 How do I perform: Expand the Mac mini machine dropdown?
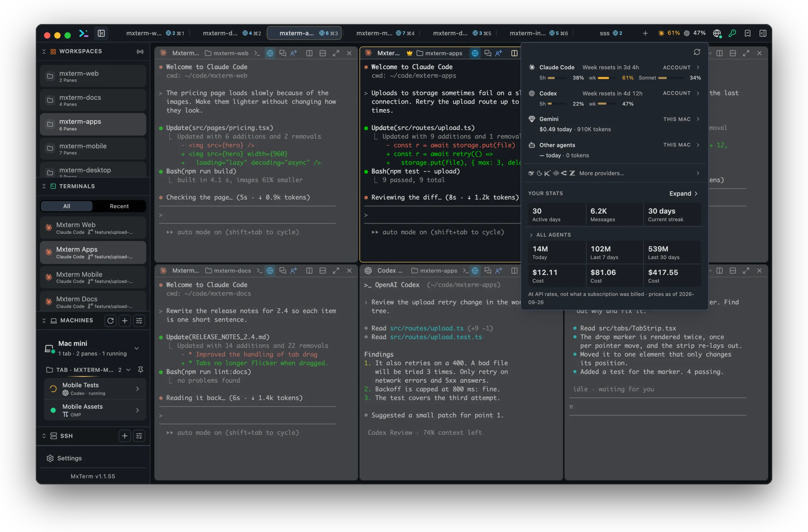coord(136,348)
